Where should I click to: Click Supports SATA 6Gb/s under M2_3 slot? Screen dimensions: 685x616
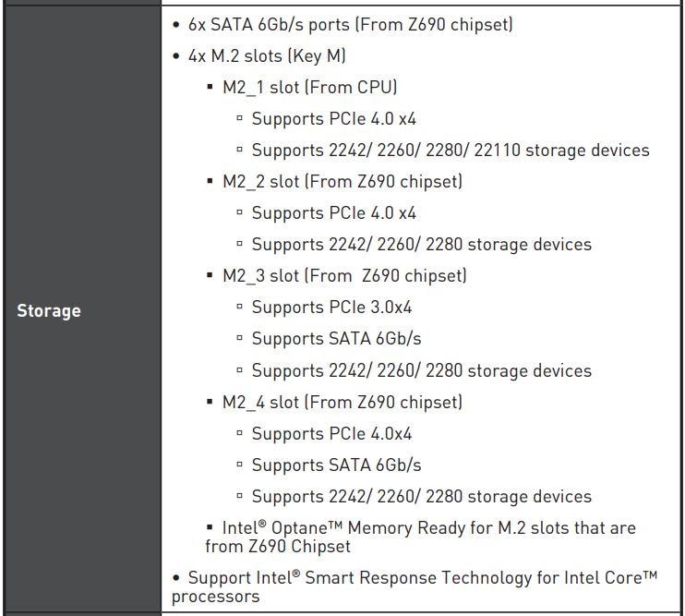[336, 339]
